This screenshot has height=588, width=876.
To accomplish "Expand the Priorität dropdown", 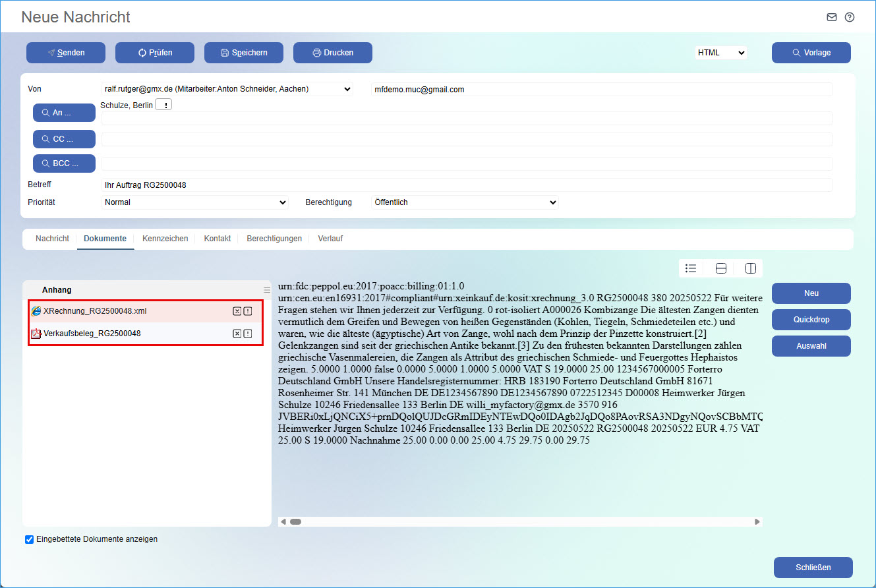I will tap(195, 202).
